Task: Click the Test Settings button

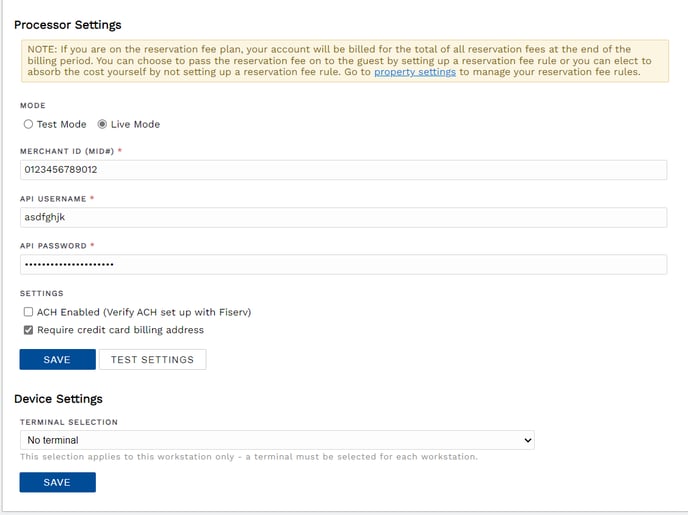Action: click(x=153, y=359)
